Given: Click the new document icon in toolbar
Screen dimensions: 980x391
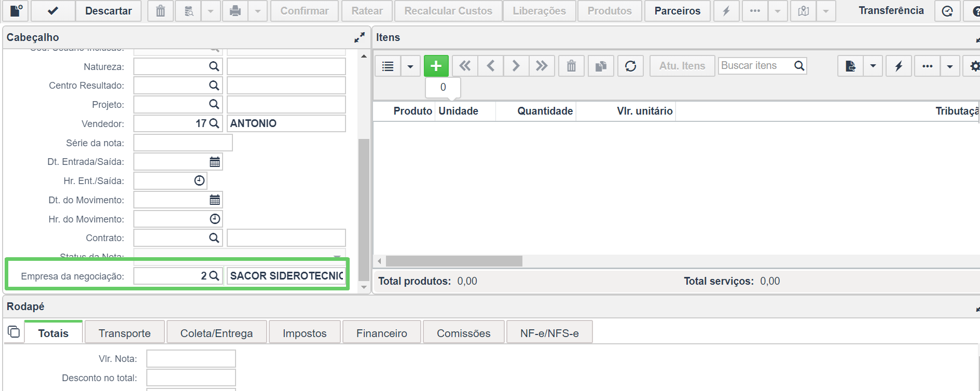Looking at the screenshot, I should click(16, 10).
